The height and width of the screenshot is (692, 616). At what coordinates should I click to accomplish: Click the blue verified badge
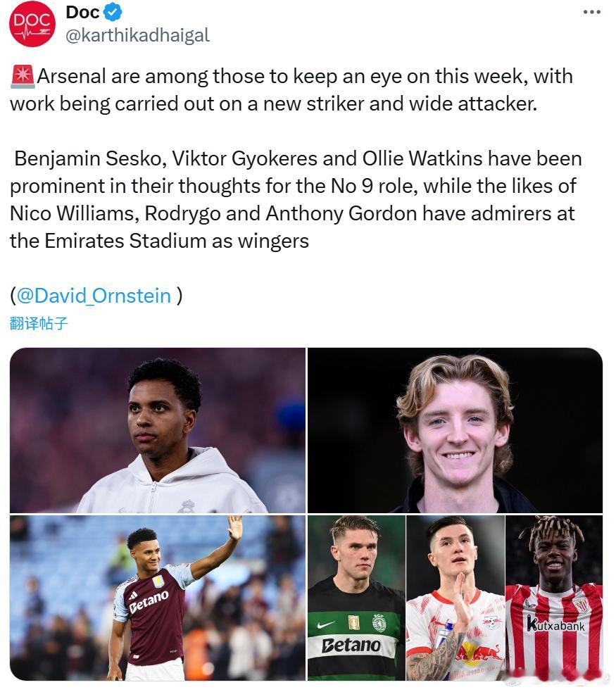(x=113, y=12)
